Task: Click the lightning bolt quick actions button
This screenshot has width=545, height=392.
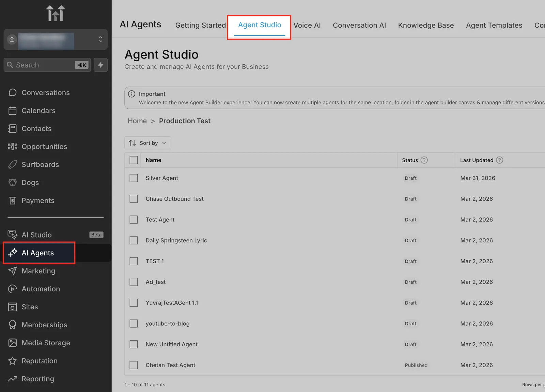Action: point(100,65)
